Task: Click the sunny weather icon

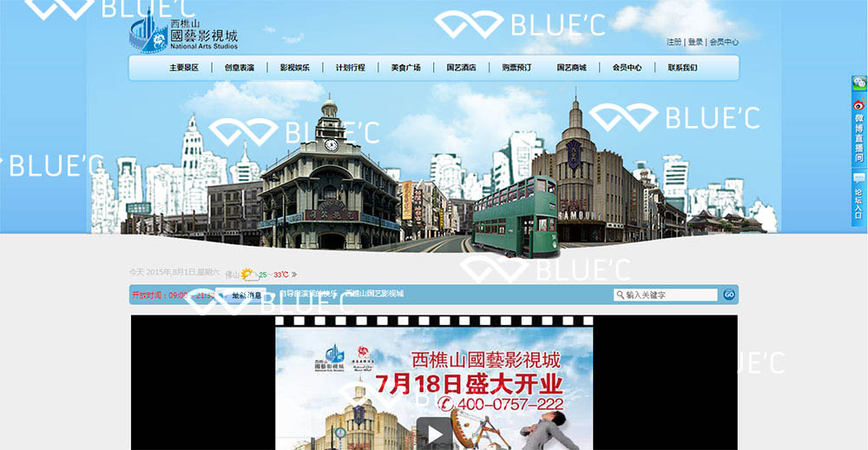Action: [247, 275]
